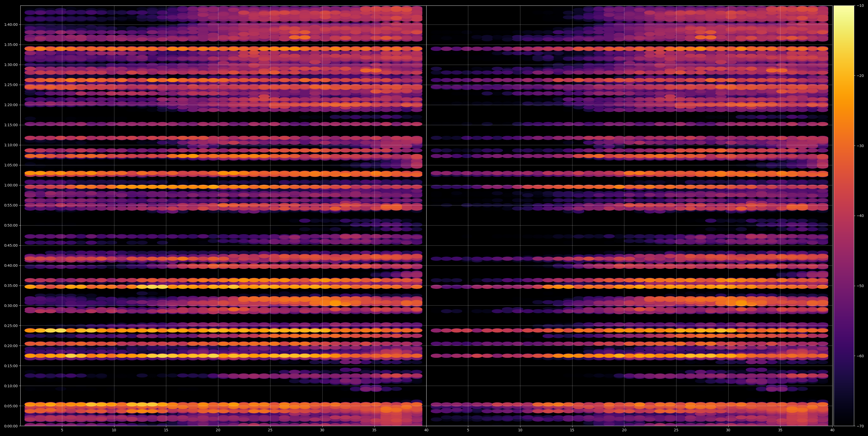
Task: Click the −50 colorbar tick label
Action: [860, 286]
